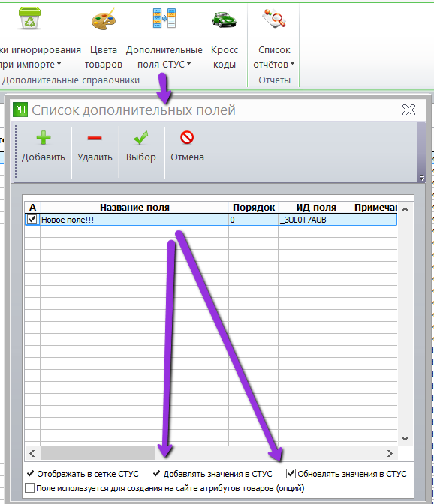Image resolution: width=434 pixels, height=504 pixels.
Task: Open Кросс коды green car icon
Action: pos(225,19)
